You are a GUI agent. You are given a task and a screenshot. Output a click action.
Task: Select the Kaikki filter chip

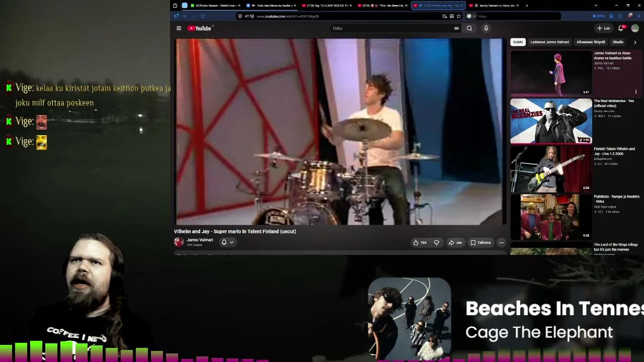518,42
